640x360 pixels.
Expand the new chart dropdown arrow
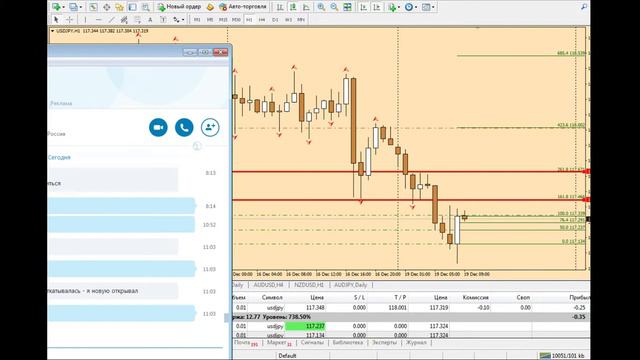coord(64,7)
